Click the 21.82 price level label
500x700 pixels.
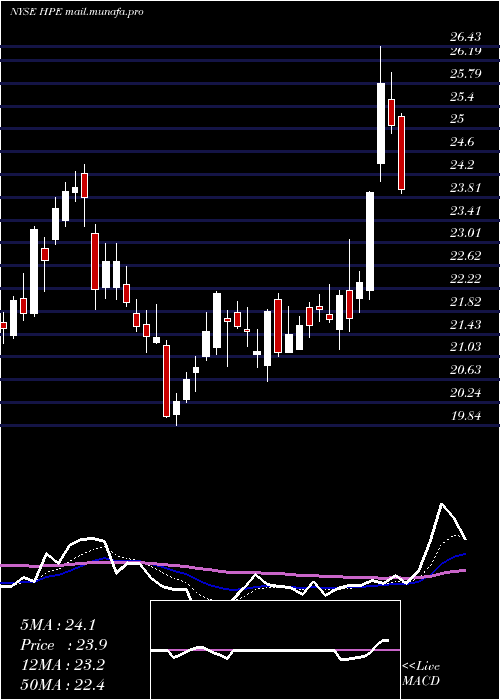[x=466, y=302]
